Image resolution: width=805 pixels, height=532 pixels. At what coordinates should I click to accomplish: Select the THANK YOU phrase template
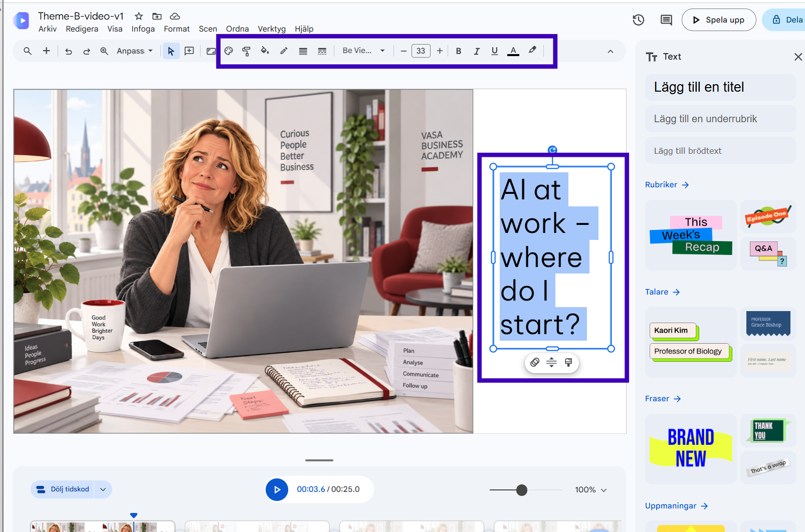(768, 430)
